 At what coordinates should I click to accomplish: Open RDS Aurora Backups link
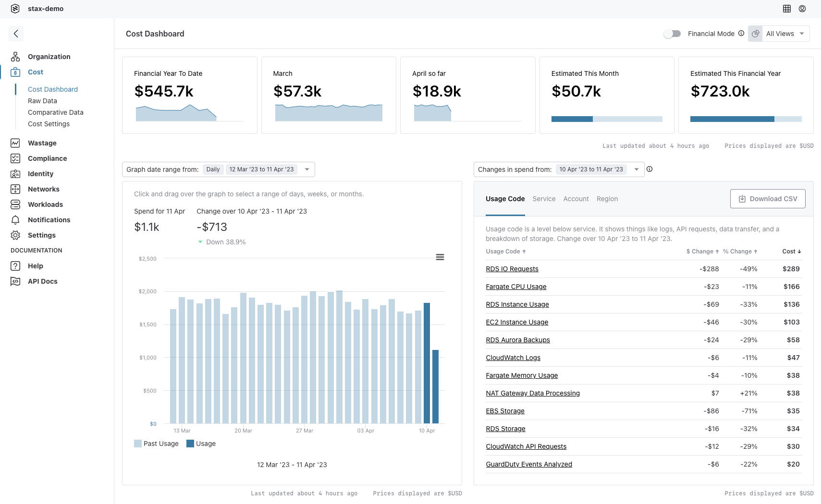click(518, 340)
